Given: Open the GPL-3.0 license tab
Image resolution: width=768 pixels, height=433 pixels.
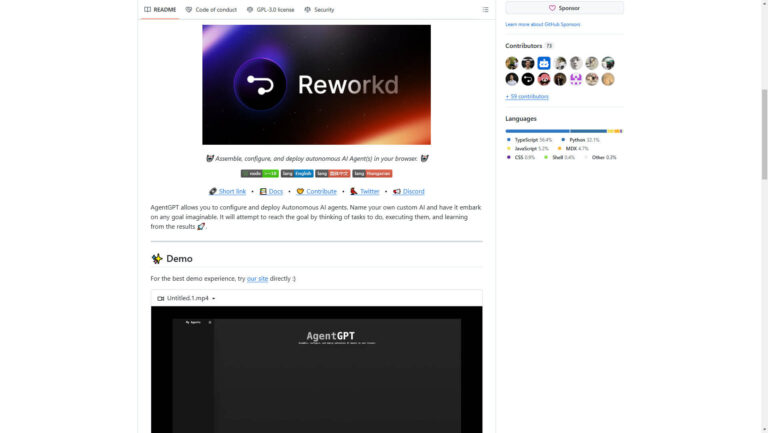Looking at the screenshot, I should coord(270,9).
